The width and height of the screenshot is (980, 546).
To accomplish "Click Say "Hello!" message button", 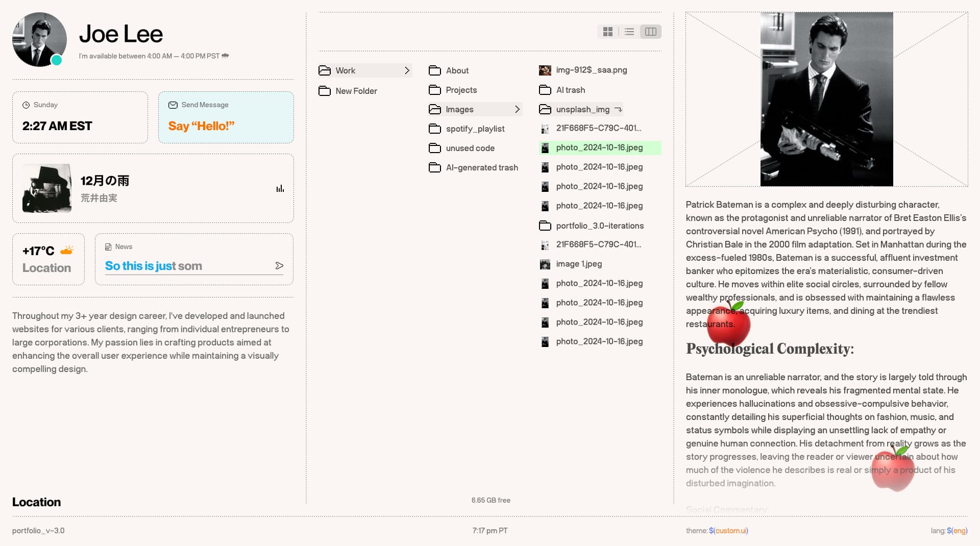I will [201, 126].
